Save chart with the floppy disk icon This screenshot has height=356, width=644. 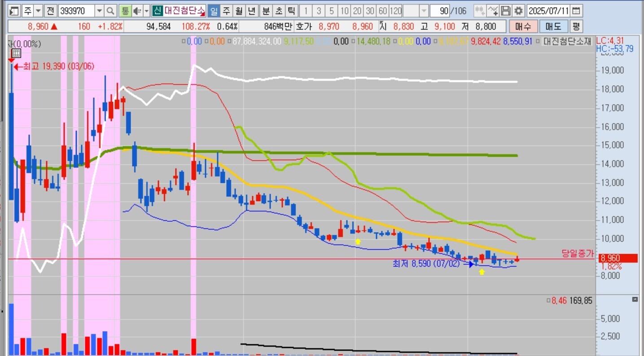pyautogui.click(x=506, y=11)
